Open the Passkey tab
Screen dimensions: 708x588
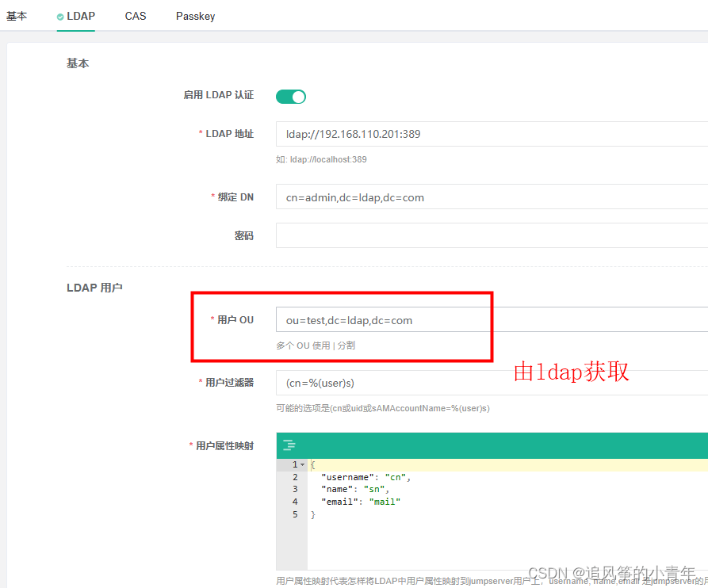click(x=195, y=16)
